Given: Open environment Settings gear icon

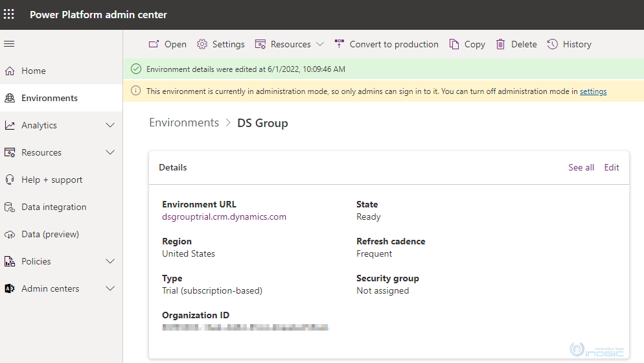Looking at the screenshot, I should (x=202, y=44).
